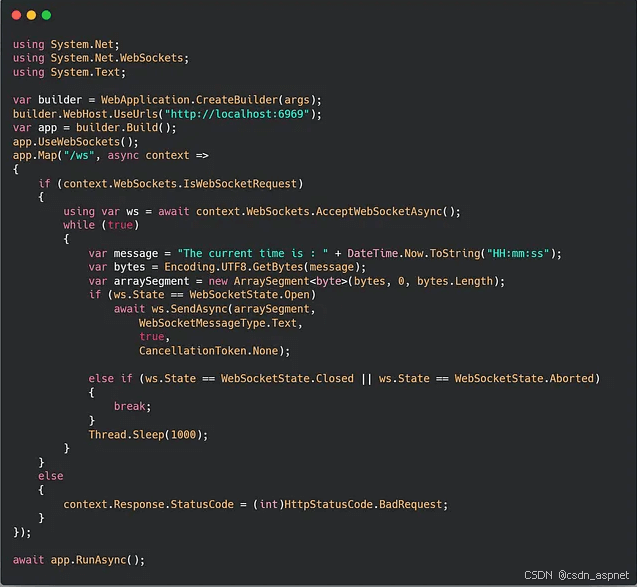Click 'Encoding.UTF8.GetBytes(message)' call
The image size is (637, 587).
click(262, 267)
